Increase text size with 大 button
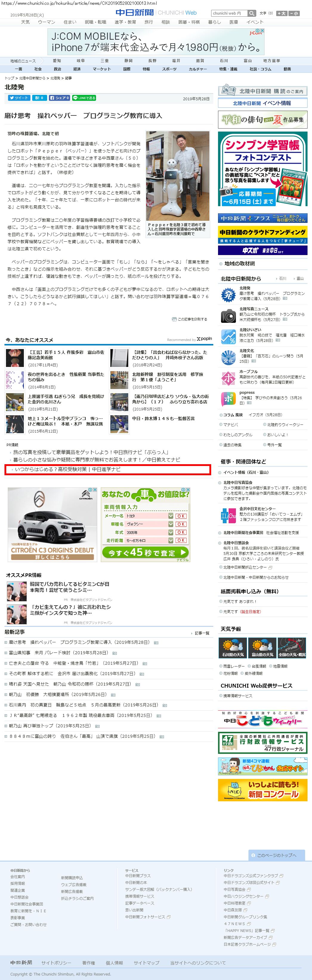Viewport: 312px width, 980px height. tap(282, 13)
